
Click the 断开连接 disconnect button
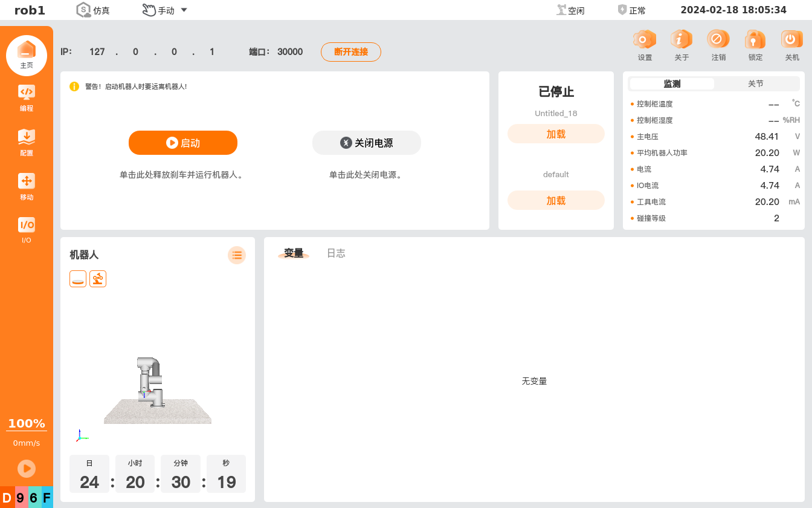tap(351, 52)
